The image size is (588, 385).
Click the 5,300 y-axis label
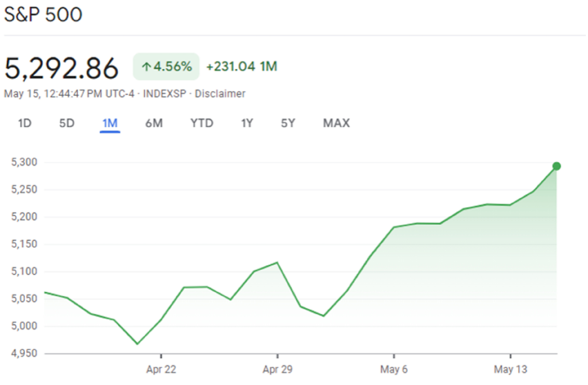(24, 162)
